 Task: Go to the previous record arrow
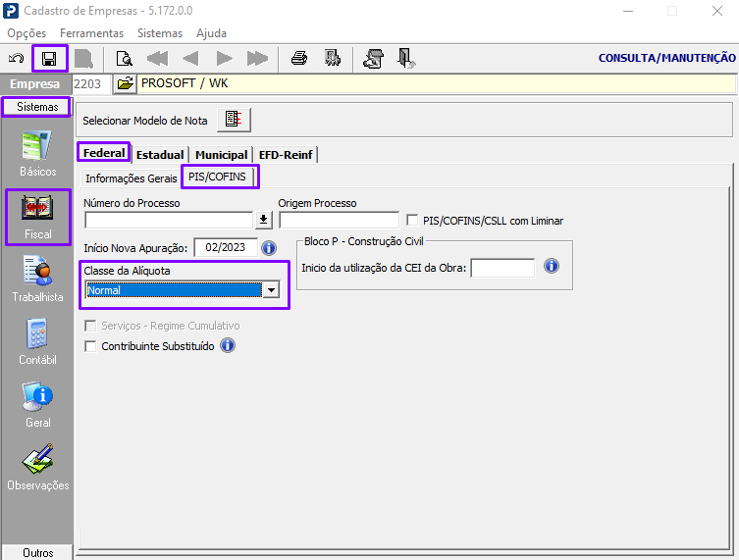pos(190,59)
